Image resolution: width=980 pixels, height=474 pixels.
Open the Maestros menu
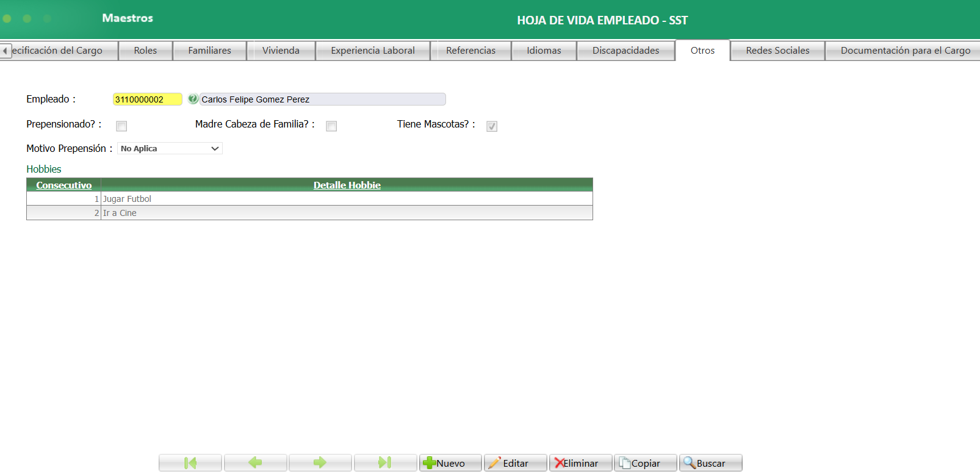click(128, 18)
